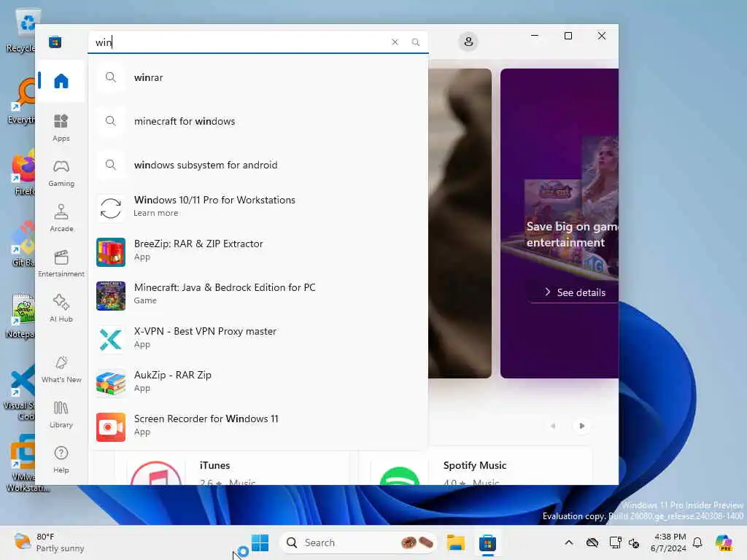Minimize the Microsoft Store window

click(535, 36)
